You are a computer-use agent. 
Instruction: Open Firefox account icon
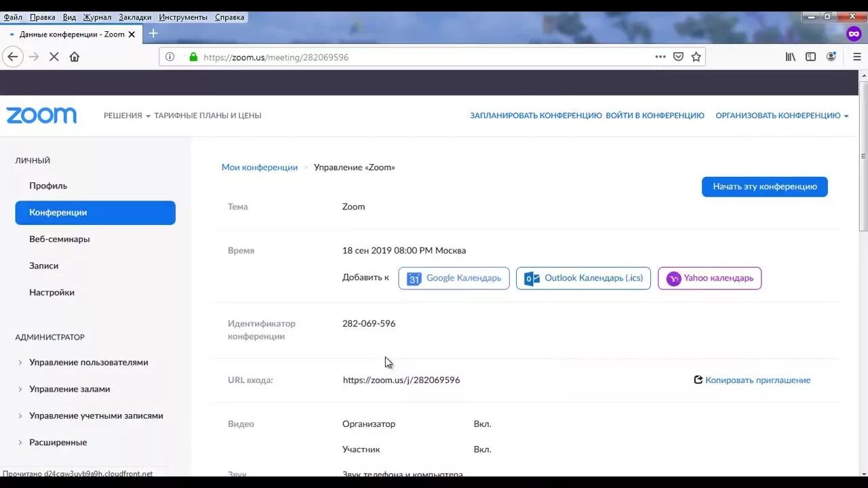831,57
